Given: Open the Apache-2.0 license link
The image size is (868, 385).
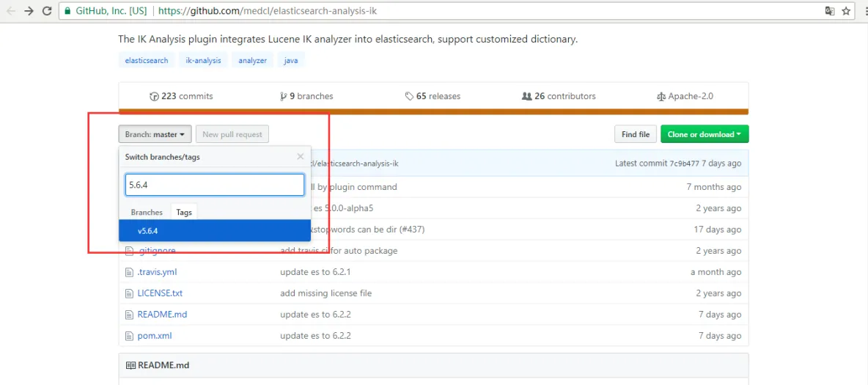Looking at the screenshot, I should pos(684,96).
